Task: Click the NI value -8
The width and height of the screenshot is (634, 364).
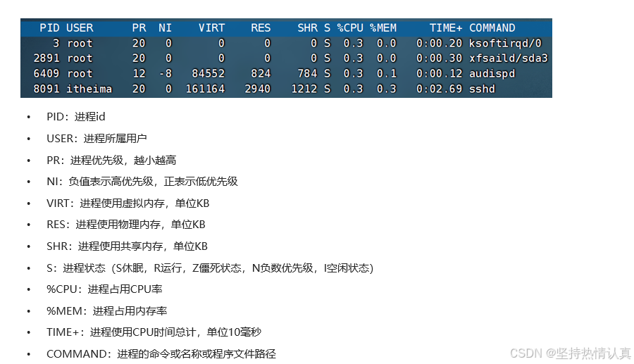Action: (x=166, y=73)
